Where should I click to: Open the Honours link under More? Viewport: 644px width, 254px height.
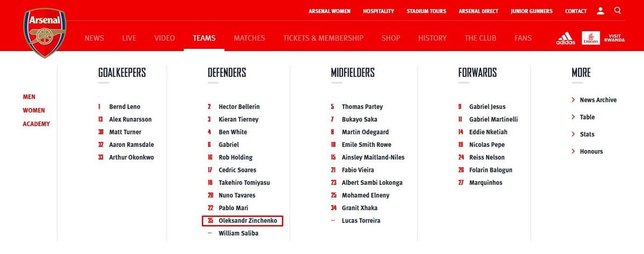pos(591,152)
